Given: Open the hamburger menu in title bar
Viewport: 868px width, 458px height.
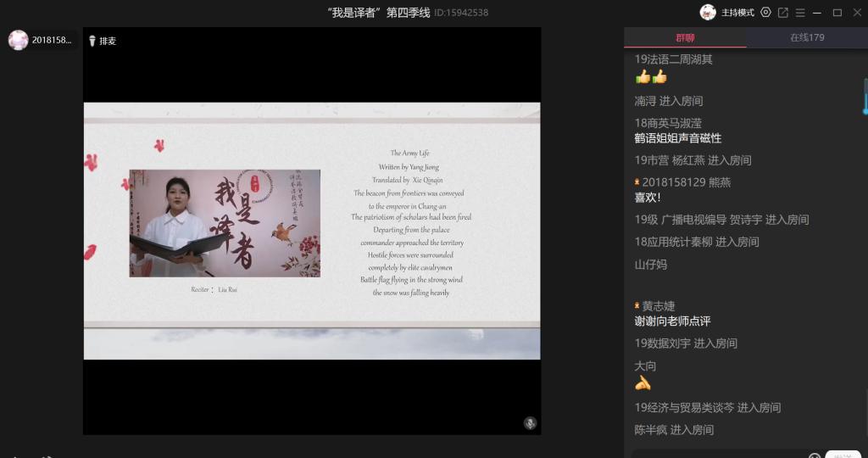Looking at the screenshot, I should click(x=799, y=12).
